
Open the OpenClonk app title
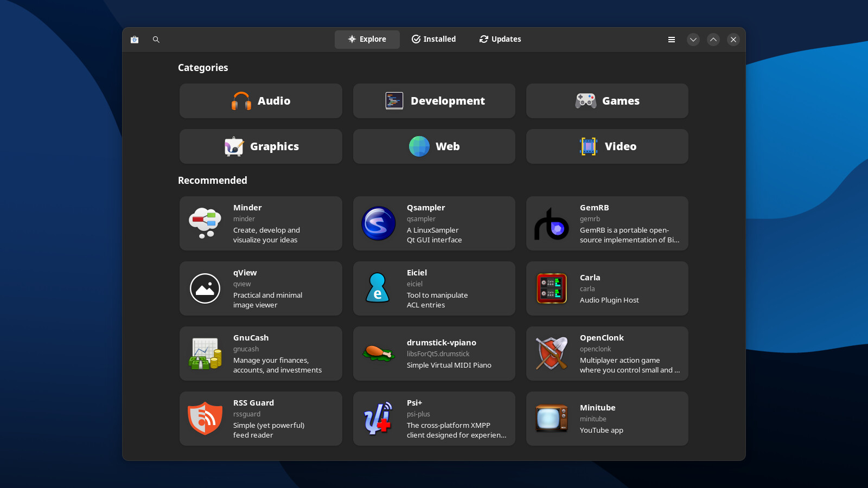602,338
